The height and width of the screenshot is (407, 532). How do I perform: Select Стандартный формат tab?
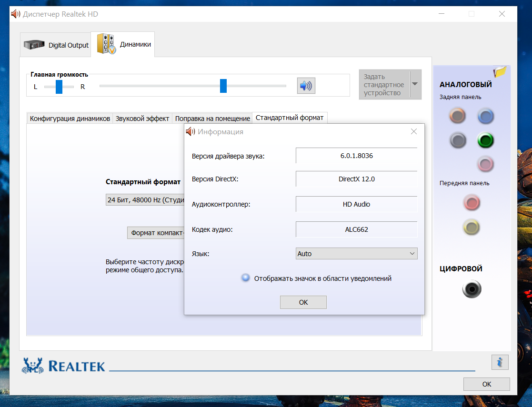(x=290, y=118)
